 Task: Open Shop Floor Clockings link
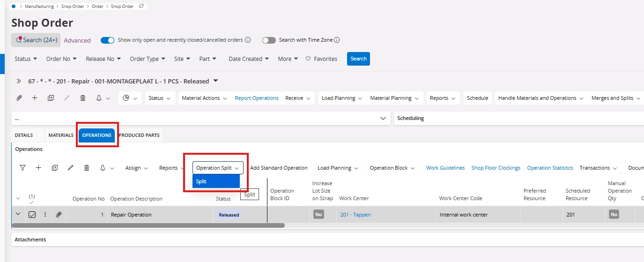click(496, 168)
